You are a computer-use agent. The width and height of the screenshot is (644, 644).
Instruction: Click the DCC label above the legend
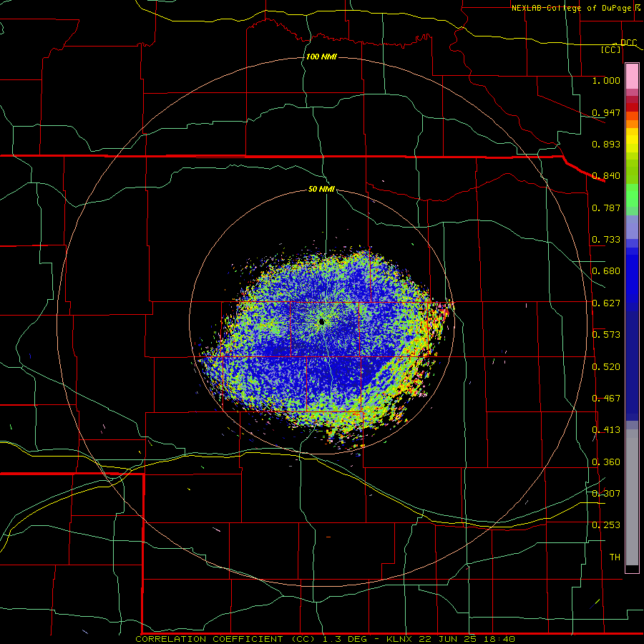[x=628, y=42]
